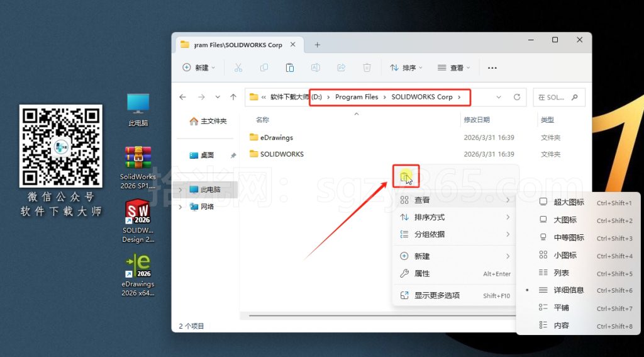Open 排序方式 in context menu

pyautogui.click(x=455, y=217)
